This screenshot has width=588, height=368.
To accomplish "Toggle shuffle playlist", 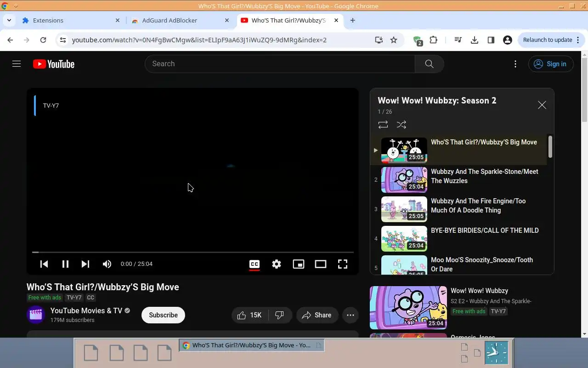I will point(401,125).
